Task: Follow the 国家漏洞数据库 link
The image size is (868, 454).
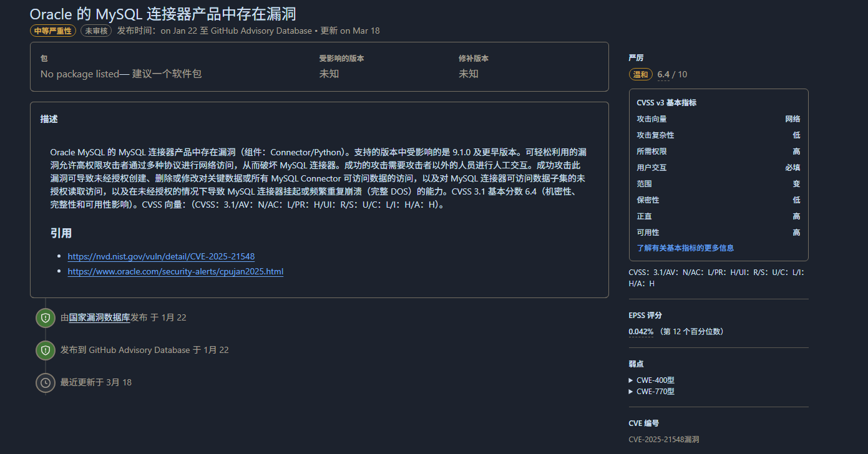Action: point(99,317)
